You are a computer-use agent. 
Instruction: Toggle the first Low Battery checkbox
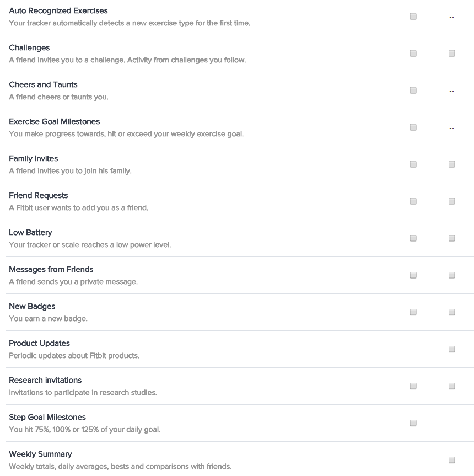coord(413,238)
